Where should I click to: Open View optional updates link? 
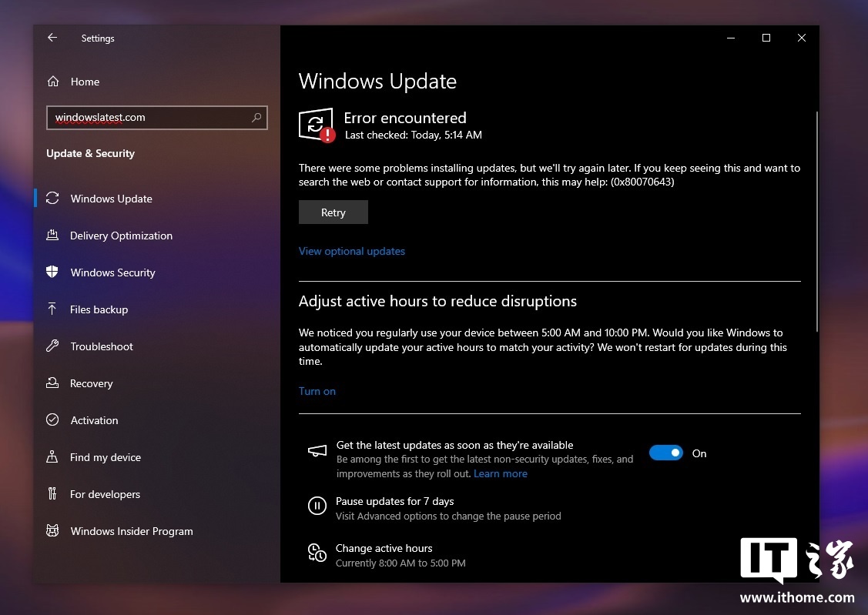352,251
